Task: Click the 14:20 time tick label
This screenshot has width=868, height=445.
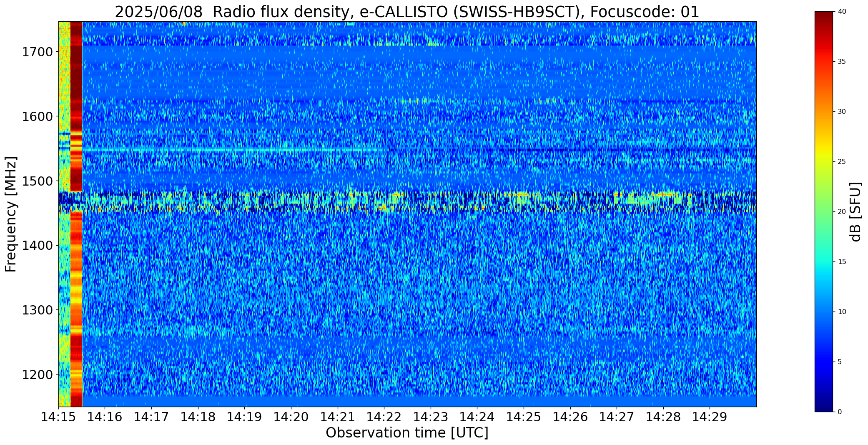Action: 291,417
